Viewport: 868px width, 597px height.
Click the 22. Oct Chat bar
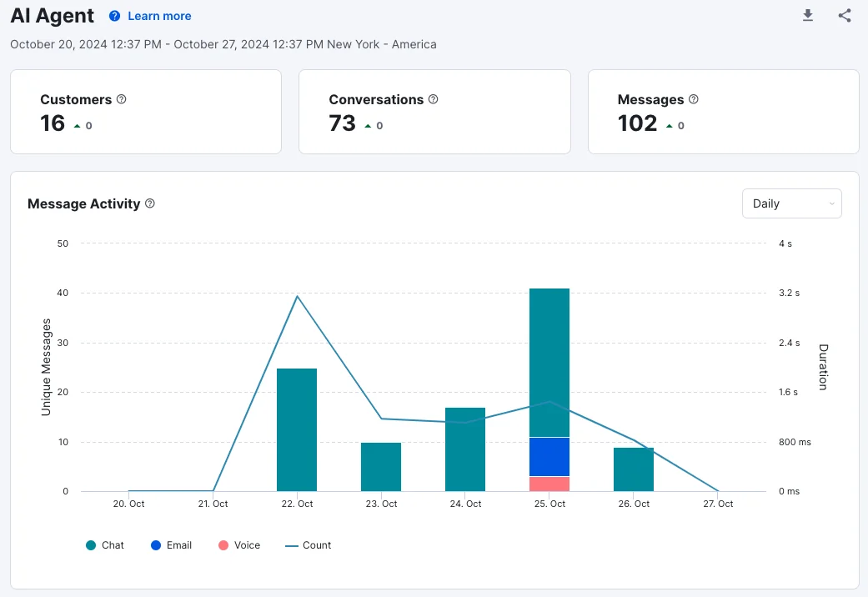297,429
